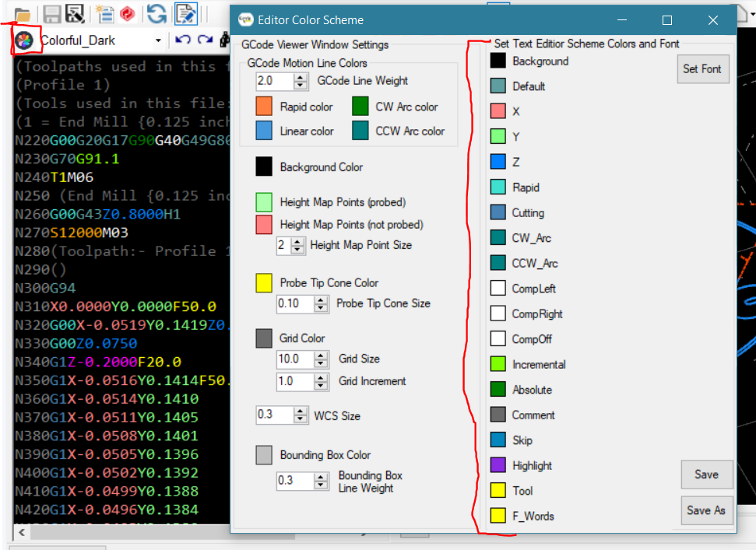Click the WCS Size 0.3 field
This screenshot has height=550, width=756.
click(275, 415)
